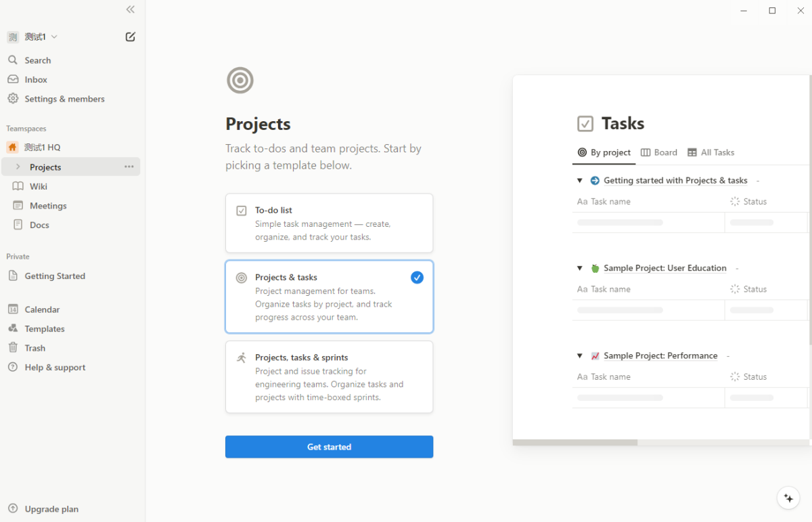Click the preview's horizontal scrollbar
The height and width of the screenshot is (522, 812).
click(x=575, y=443)
